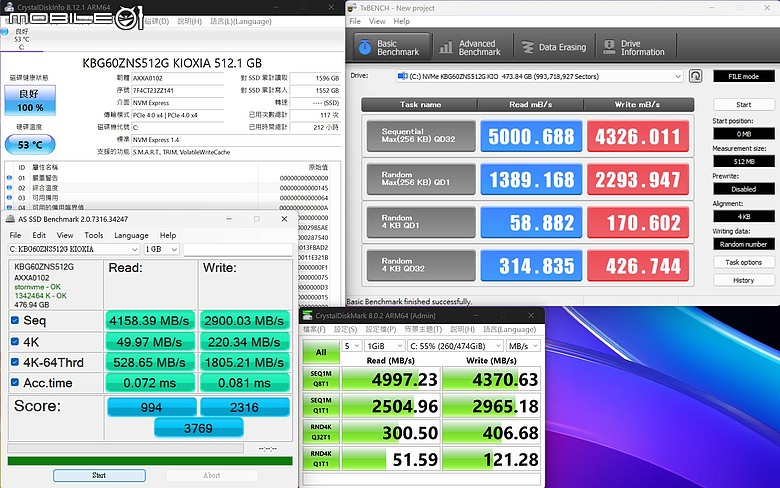
Task: Expand CrystalDiskMark MB/s unit dropdown
Action: pyautogui.click(x=523, y=346)
